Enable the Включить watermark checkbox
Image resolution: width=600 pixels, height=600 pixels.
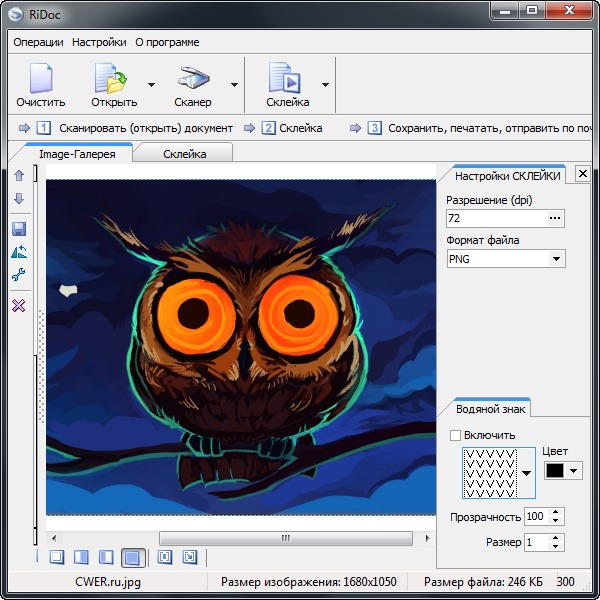tap(456, 435)
